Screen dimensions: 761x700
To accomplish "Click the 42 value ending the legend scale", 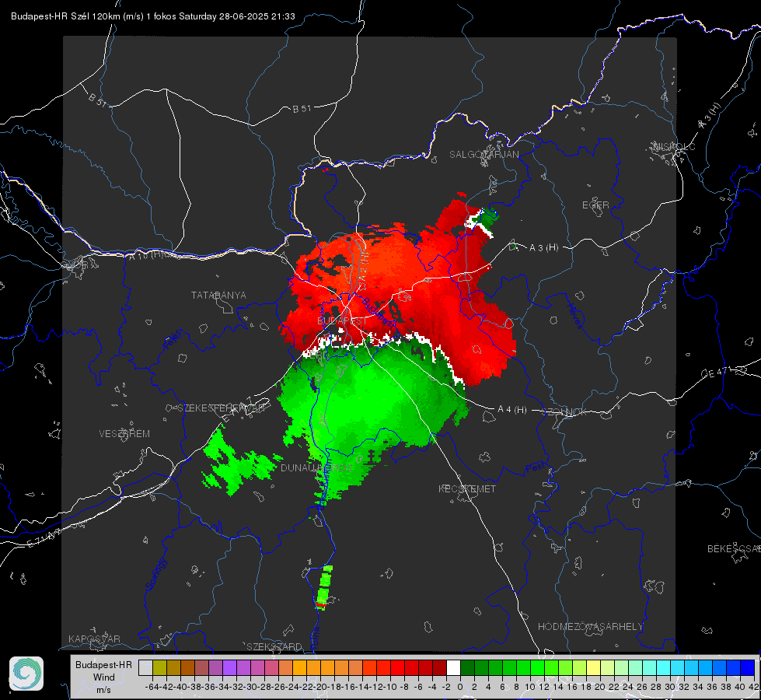I will click(753, 687).
